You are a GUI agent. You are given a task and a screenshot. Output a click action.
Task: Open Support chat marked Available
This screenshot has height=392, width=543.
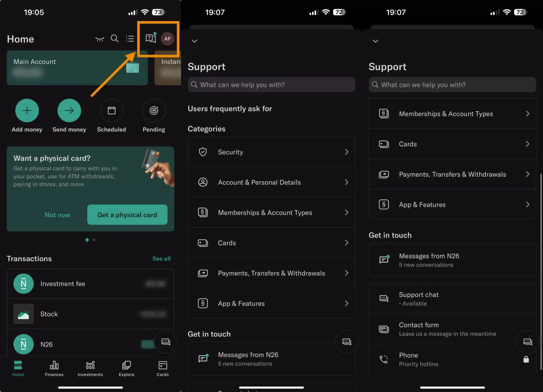(452, 298)
